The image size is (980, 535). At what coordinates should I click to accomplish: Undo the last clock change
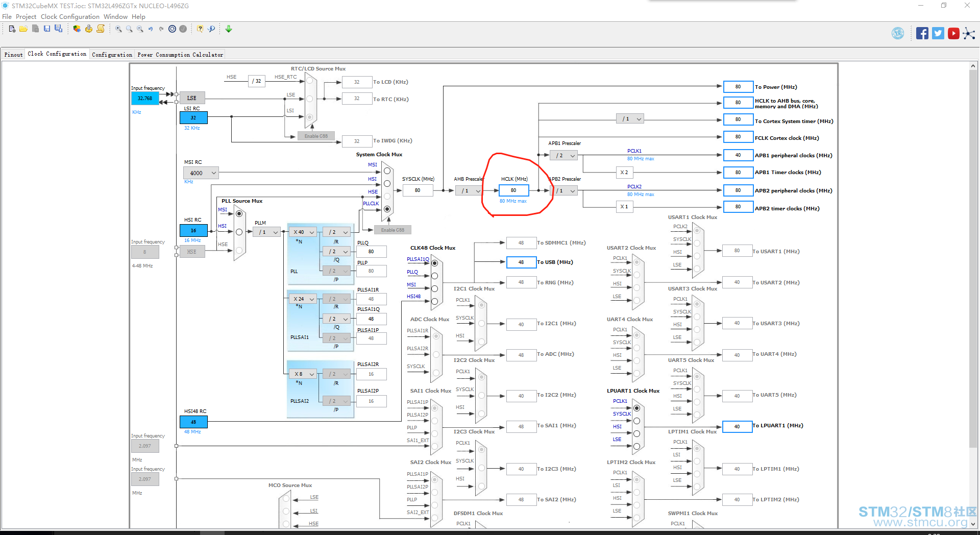151,29
